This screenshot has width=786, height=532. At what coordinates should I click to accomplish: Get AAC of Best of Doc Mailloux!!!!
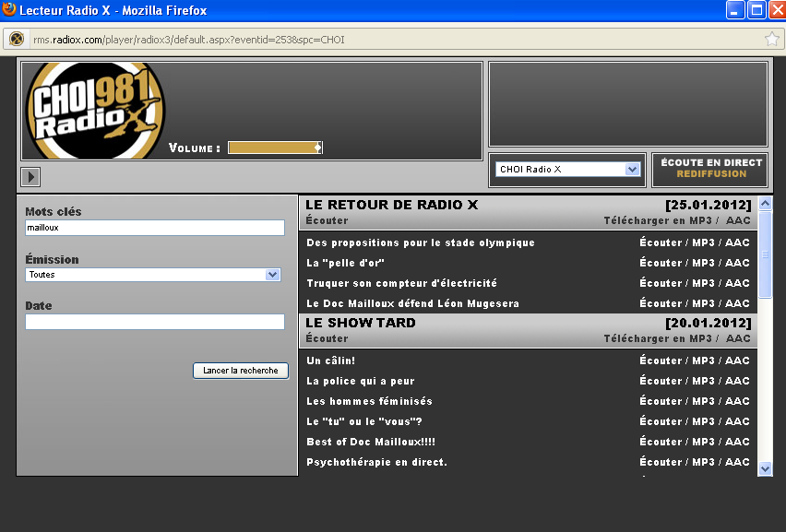737,442
